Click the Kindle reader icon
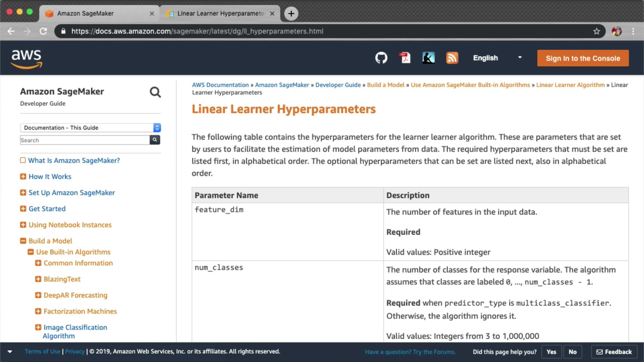Image resolution: width=644 pixels, height=362 pixels. [428, 58]
